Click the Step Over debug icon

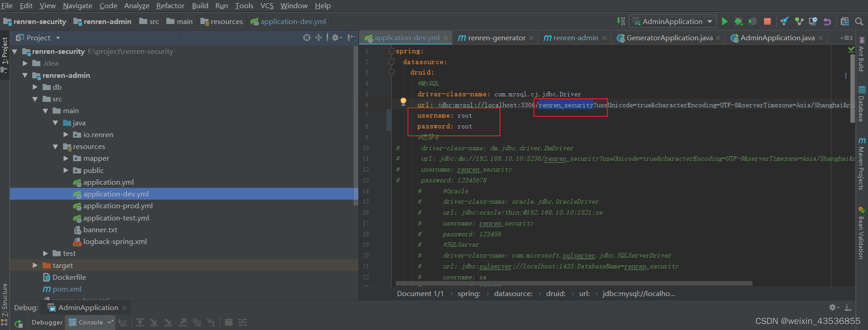[140, 322]
